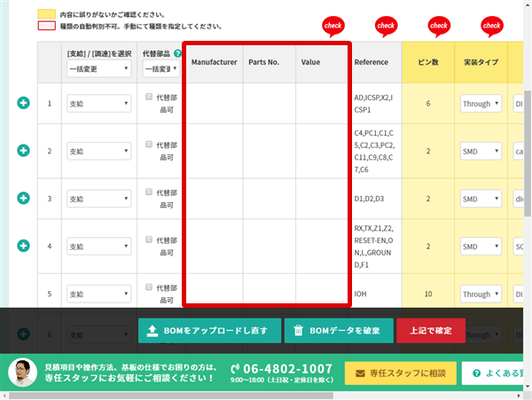The image size is (532, 400).
Task: Select reference cell starting C4,PC1,C1
Action: click(374, 151)
